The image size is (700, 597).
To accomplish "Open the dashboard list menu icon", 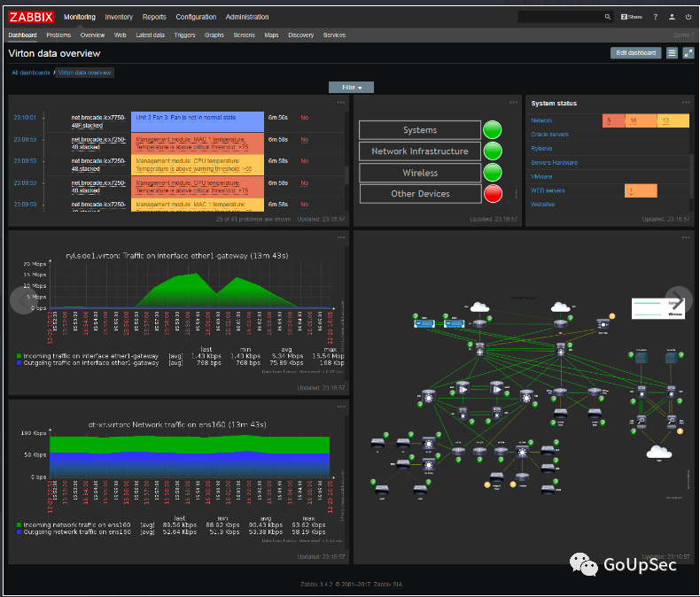I will click(672, 53).
